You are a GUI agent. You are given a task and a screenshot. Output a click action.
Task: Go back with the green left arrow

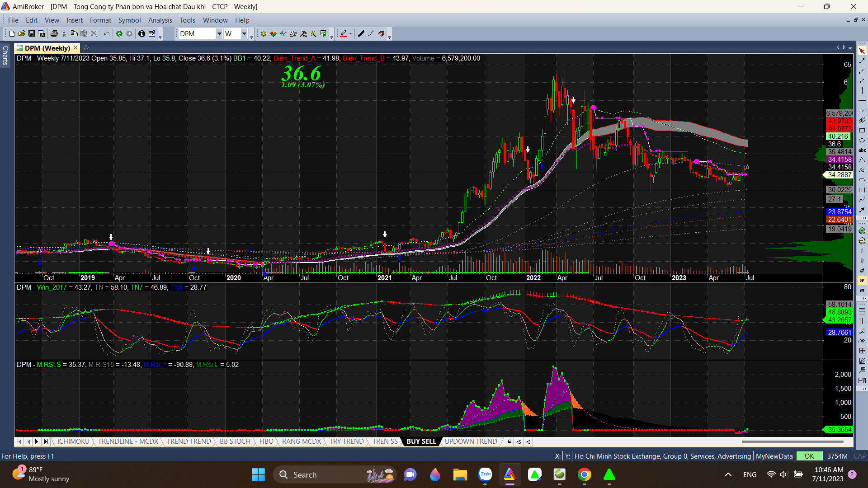point(119,34)
